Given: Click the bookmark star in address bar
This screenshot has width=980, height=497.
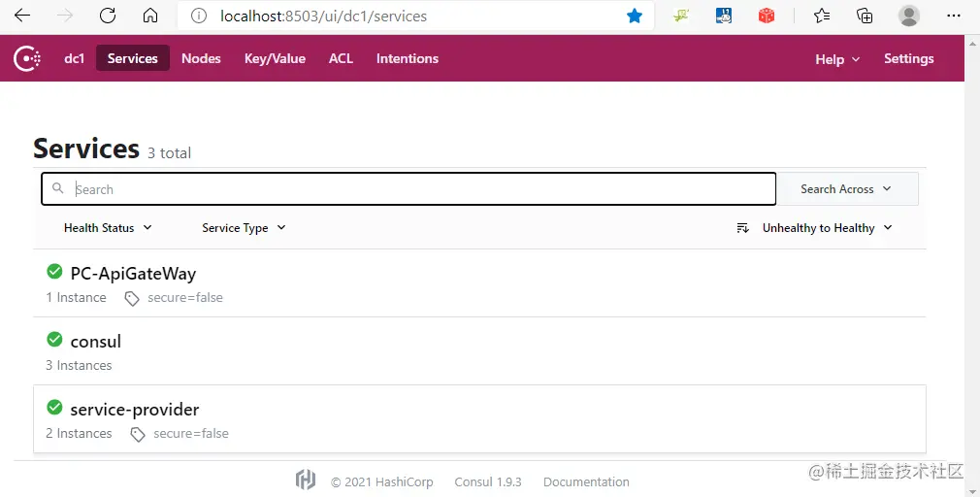Looking at the screenshot, I should point(635,16).
